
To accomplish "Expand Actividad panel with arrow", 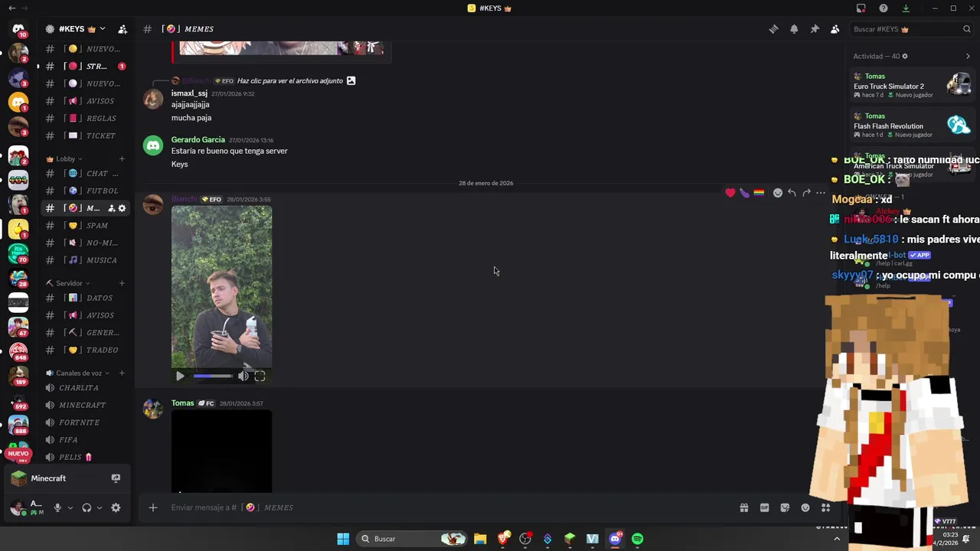I will [968, 56].
